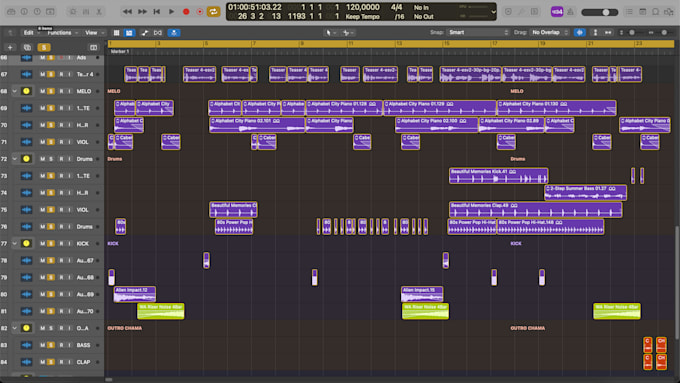Open the Quick Help icon
The width and height of the screenshot is (680, 383).
click(37, 12)
